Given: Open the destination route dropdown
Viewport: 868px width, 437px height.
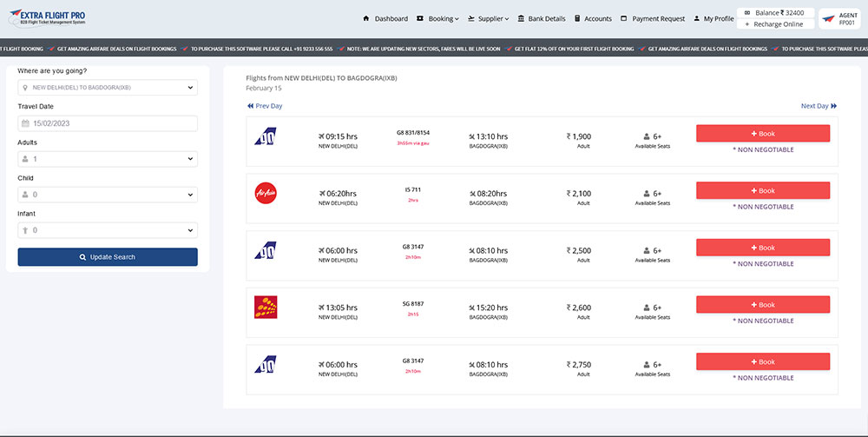Looking at the screenshot, I should (x=108, y=88).
